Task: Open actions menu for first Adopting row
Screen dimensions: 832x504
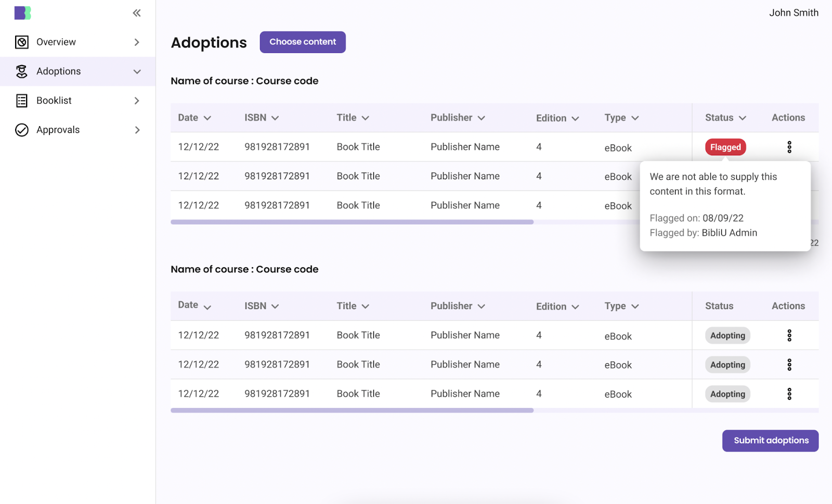Action: 789,336
